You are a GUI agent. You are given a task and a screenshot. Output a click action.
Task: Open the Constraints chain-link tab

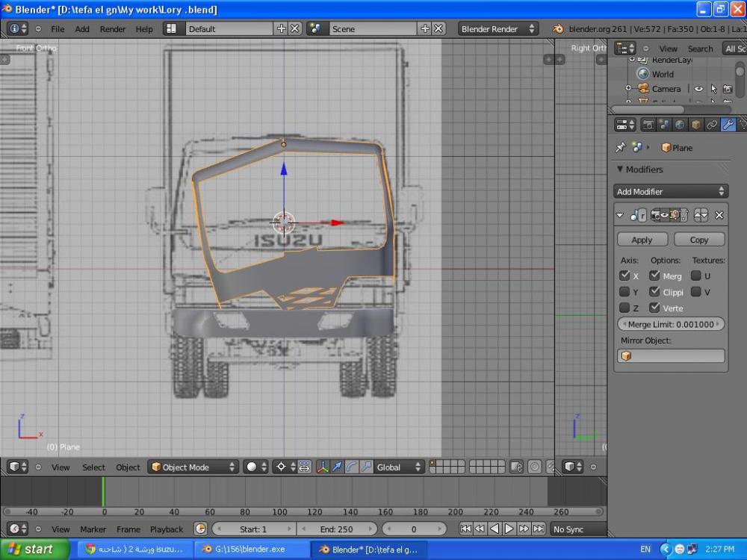(x=711, y=125)
